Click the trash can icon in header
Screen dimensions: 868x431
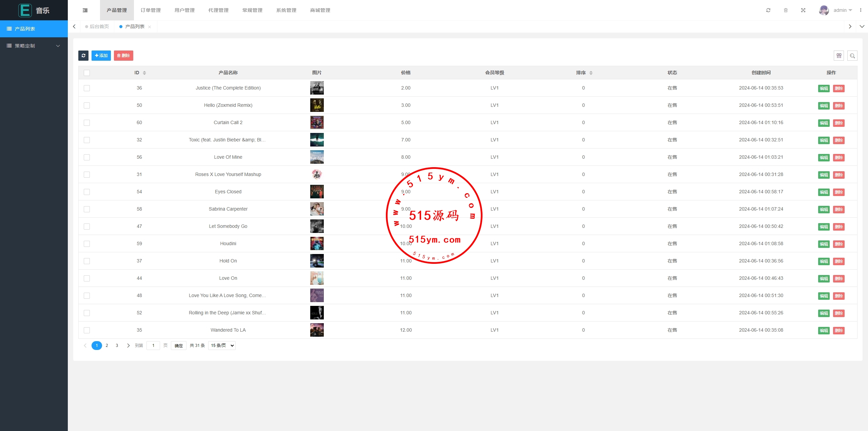pos(786,10)
